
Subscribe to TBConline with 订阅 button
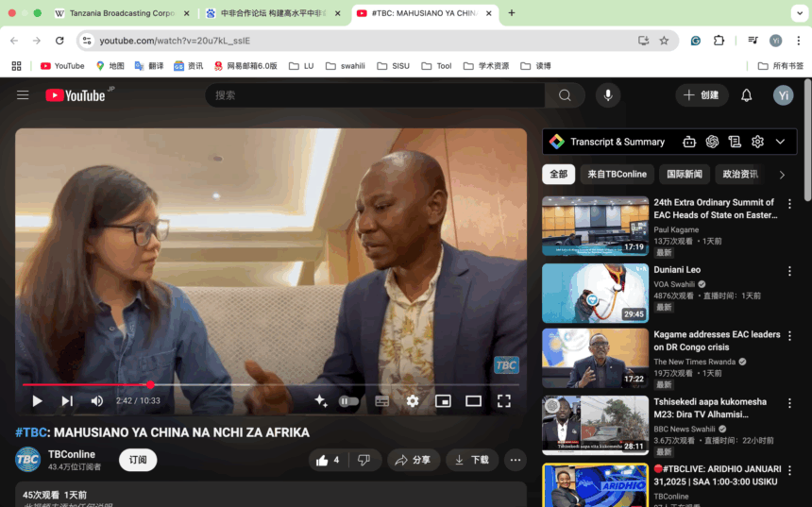138,460
